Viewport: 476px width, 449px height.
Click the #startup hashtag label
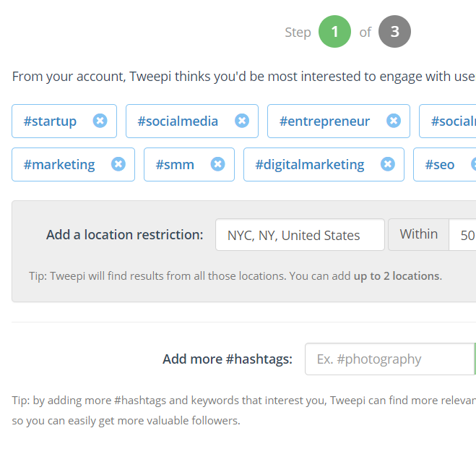(x=50, y=121)
